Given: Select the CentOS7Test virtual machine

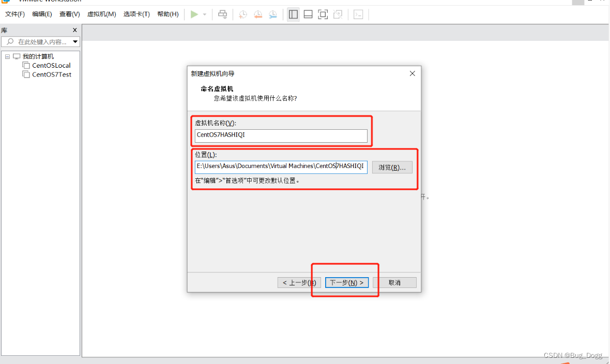Looking at the screenshot, I should click(x=52, y=74).
